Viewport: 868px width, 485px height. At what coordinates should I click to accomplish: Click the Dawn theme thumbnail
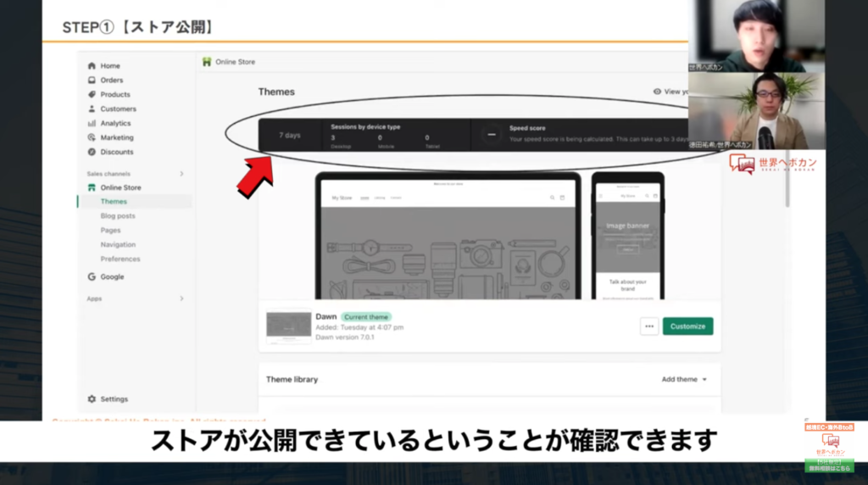point(288,326)
